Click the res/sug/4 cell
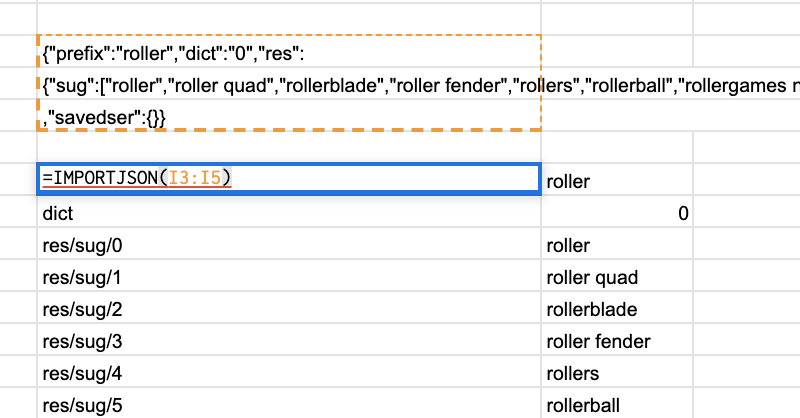Screen dimensions: 800x418 pyautogui.click(x=289, y=373)
